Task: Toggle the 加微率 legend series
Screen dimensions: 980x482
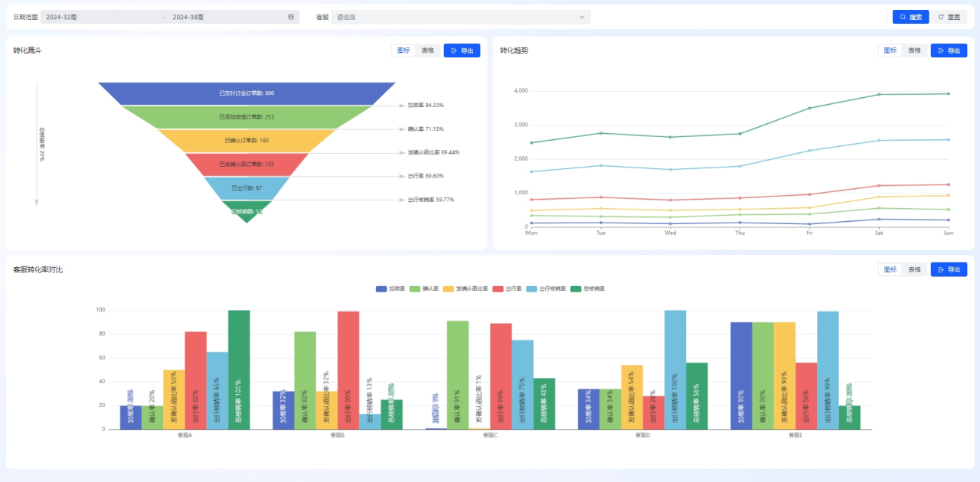Action: tap(390, 289)
